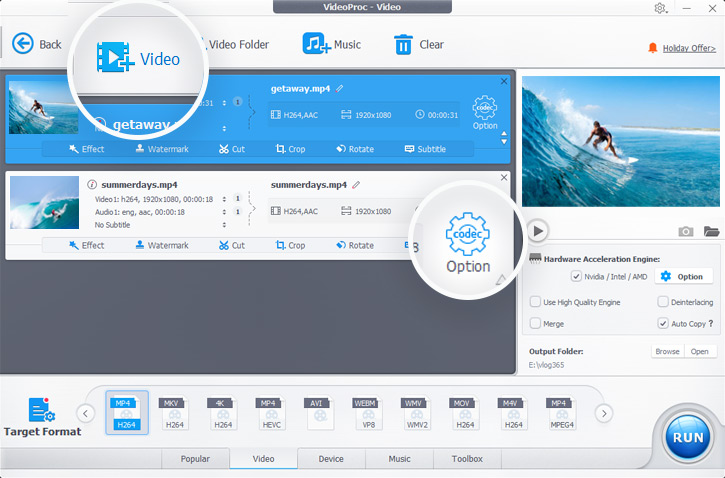Apply Effect to getaway.mp4
The width and height of the screenshot is (725, 478).
click(x=86, y=149)
